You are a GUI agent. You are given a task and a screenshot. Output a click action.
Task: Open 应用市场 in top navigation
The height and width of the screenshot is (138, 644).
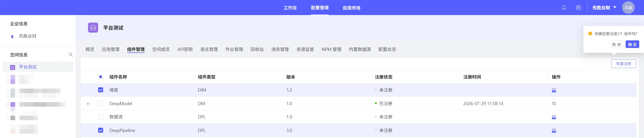point(351,8)
